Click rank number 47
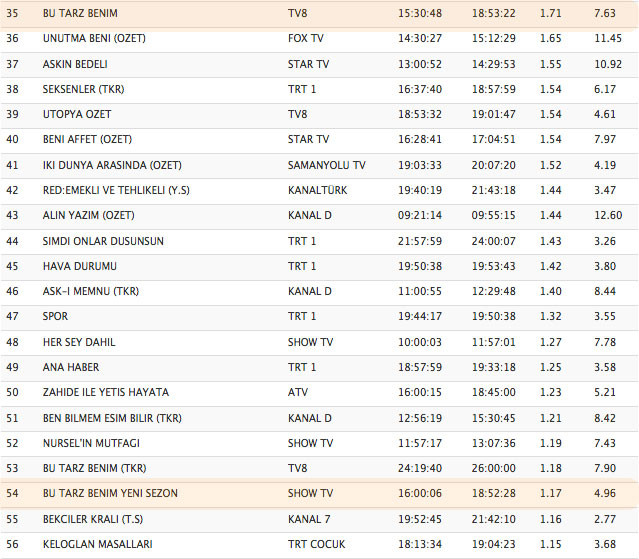This screenshot has height=559, width=639. (x=12, y=317)
